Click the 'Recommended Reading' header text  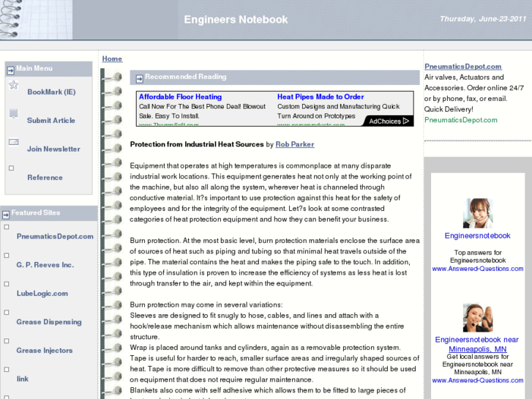[186, 77]
